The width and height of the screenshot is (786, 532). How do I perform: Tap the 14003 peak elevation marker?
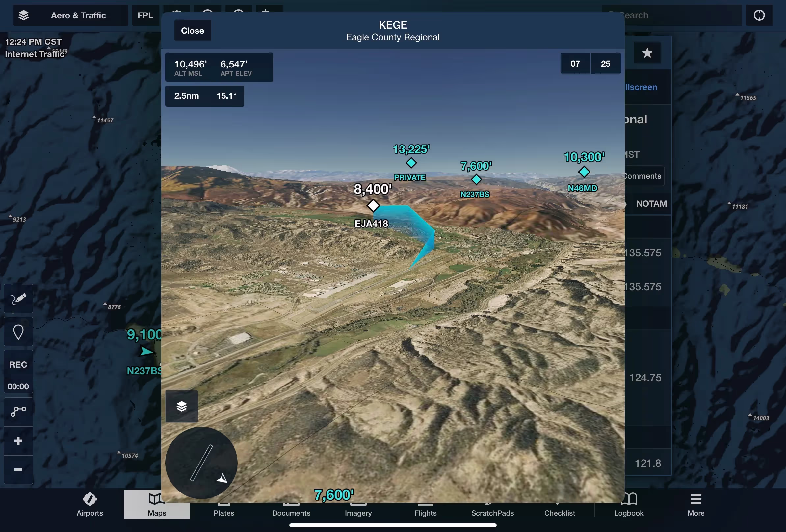tap(759, 418)
